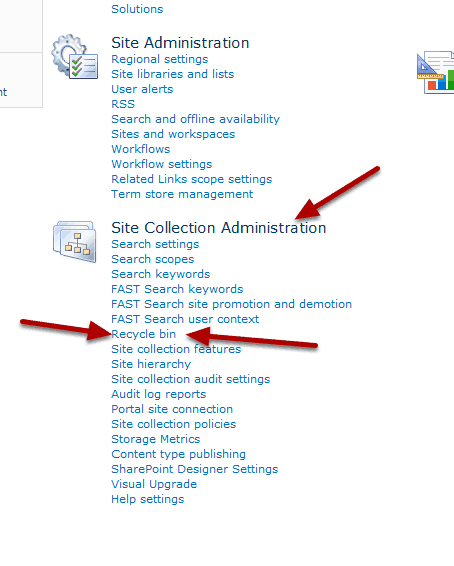The image size is (454, 566).
Task: Open Audit log reports
Action: click(x=159, y=395)
